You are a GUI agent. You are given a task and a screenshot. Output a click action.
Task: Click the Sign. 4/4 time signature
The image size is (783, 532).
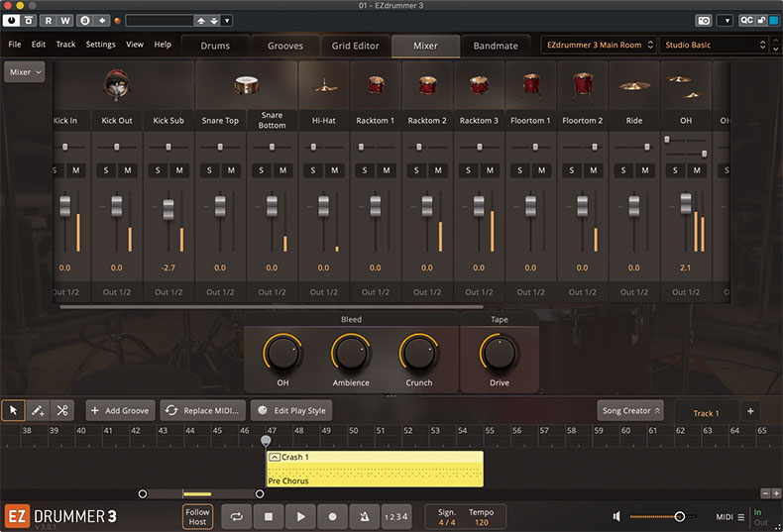[447, 522]
